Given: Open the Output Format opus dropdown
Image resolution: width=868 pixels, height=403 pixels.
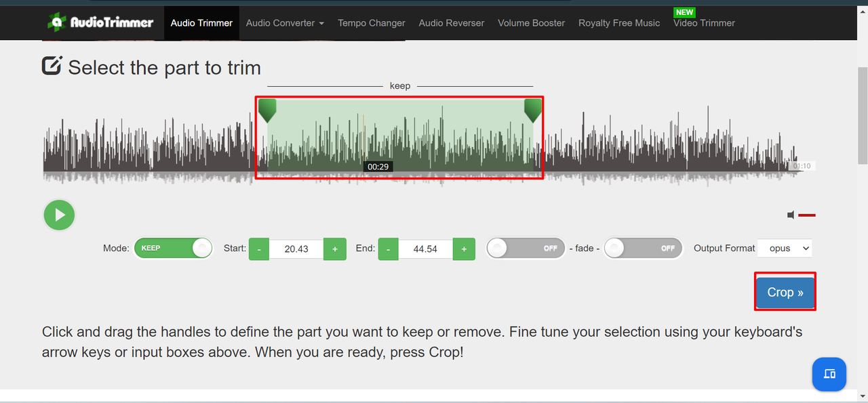Looking at the screenshot, I should click(785, 249).
